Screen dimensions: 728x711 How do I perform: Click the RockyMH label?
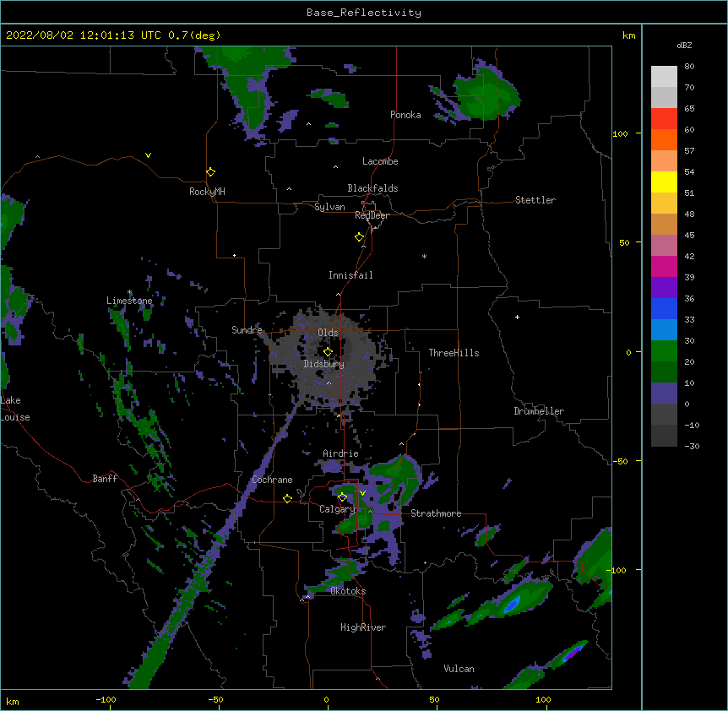pos(207,192)
